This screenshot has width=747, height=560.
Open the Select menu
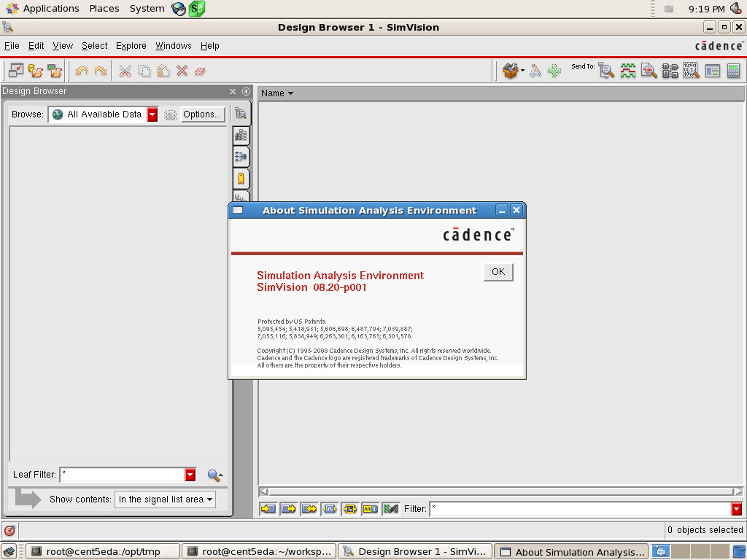point(94,46)
